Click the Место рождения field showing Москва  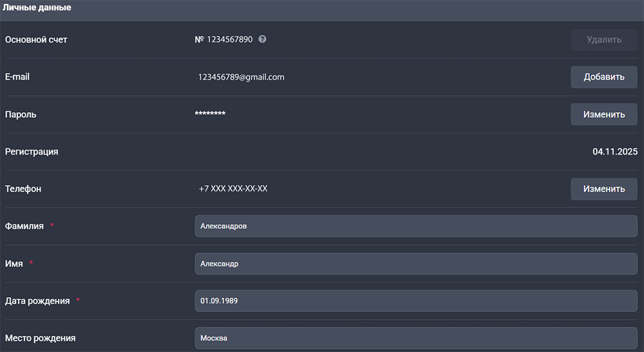pos(415,338)
